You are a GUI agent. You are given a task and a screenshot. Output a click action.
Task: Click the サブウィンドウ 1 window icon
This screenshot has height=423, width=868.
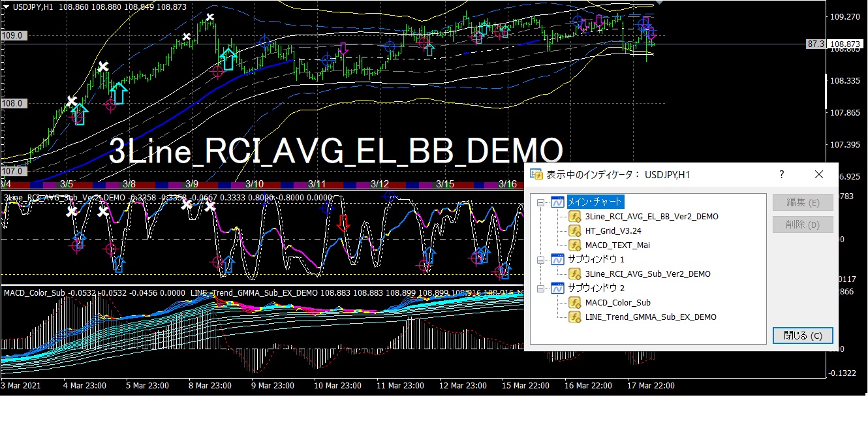(557, 259)
